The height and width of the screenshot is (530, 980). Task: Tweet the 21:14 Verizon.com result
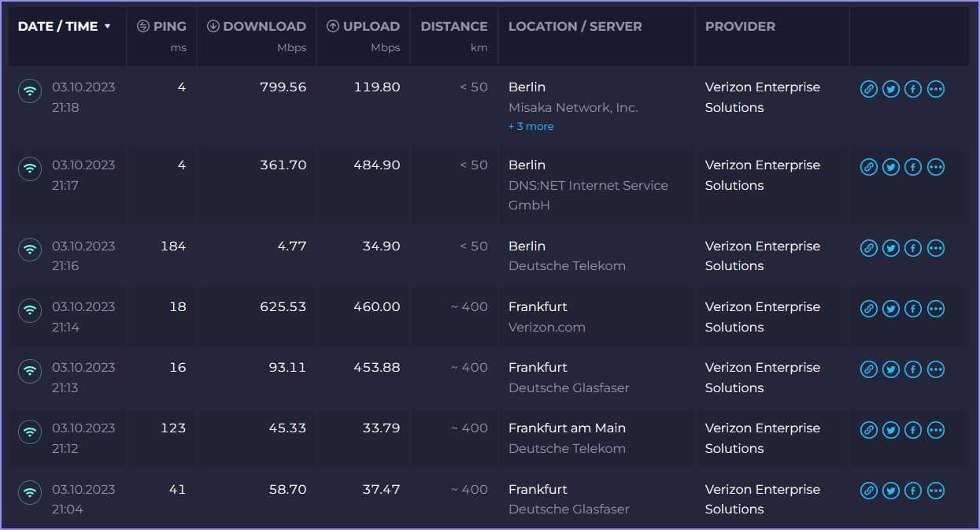coord(891,309)
